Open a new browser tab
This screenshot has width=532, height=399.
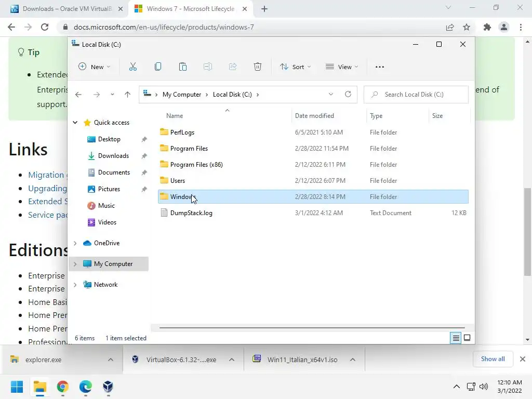pos(264,9)
